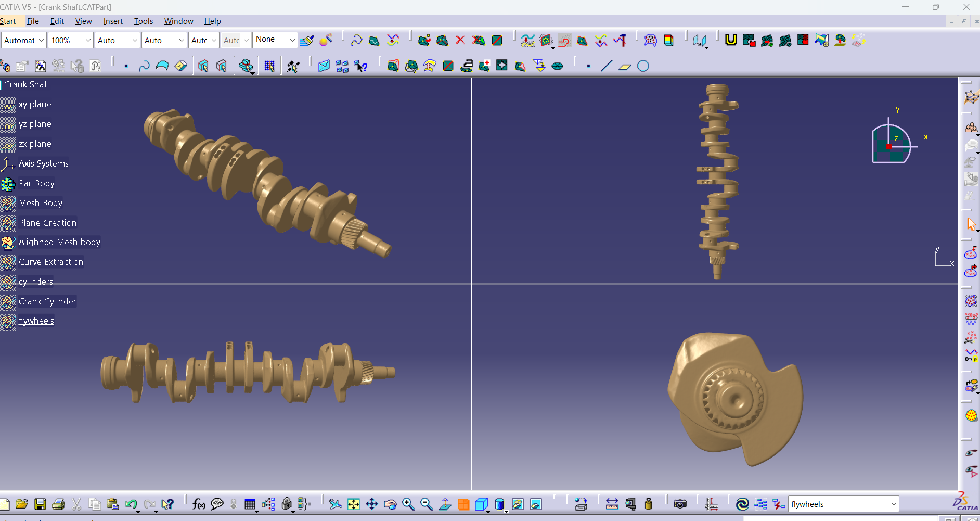Click the yellow U-shaped icon
The width and height of the screenshot is (980, 521).
tap(731, 40)
